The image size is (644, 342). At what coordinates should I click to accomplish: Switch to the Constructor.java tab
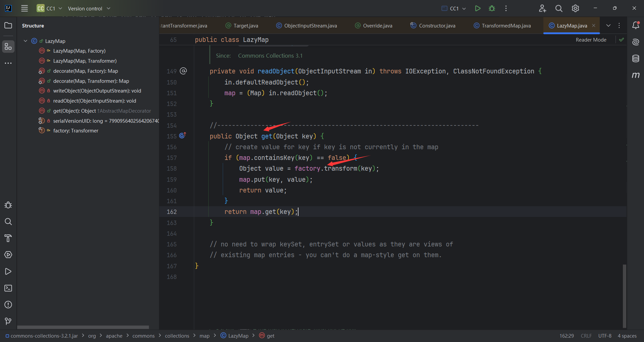tap(433, 25)
